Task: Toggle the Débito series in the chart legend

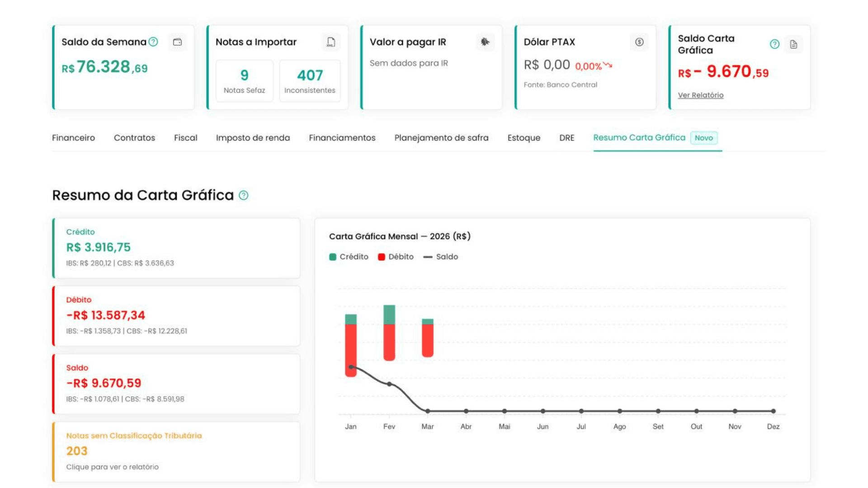Action: point(396,257)
